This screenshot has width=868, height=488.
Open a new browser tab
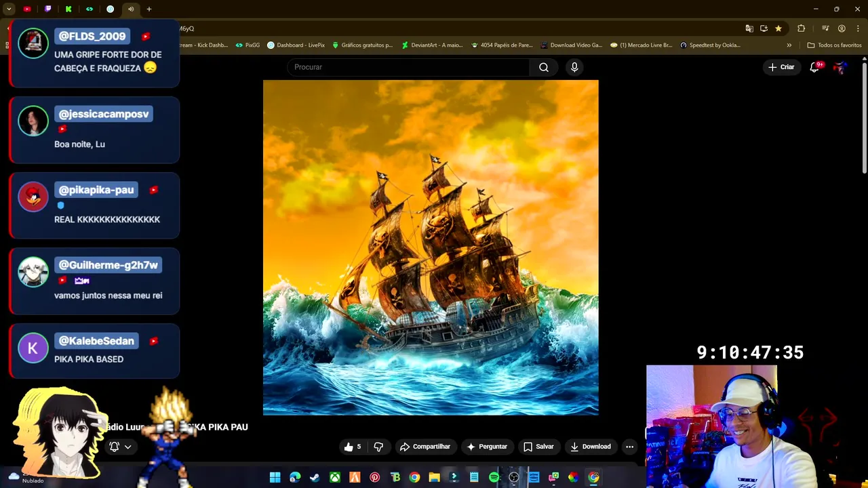pyautogui.click(x=149, y=9)
